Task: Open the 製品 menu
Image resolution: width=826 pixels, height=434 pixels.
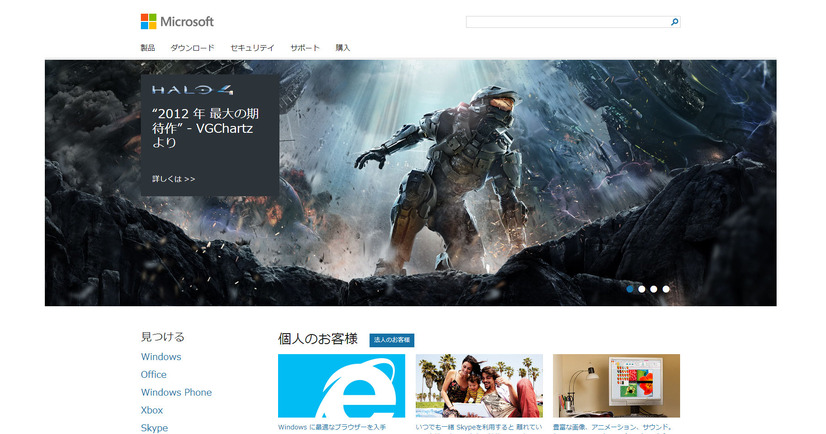Action: pyautogui.click(x=148, y=48)
